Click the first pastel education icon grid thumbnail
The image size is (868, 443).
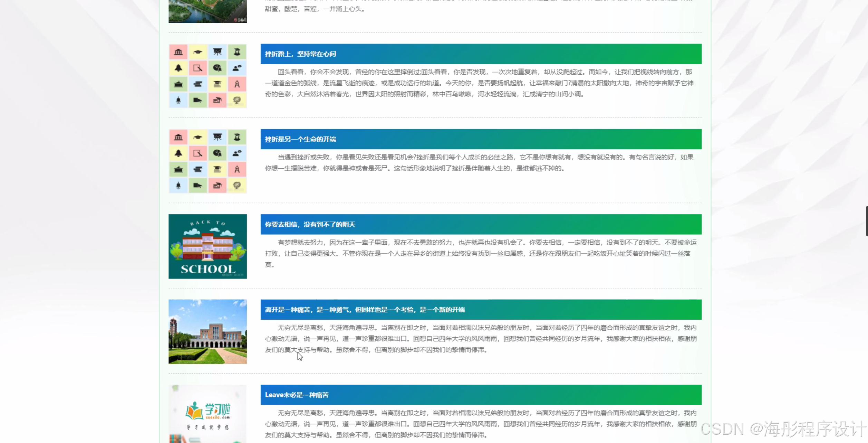click(208, 76)
